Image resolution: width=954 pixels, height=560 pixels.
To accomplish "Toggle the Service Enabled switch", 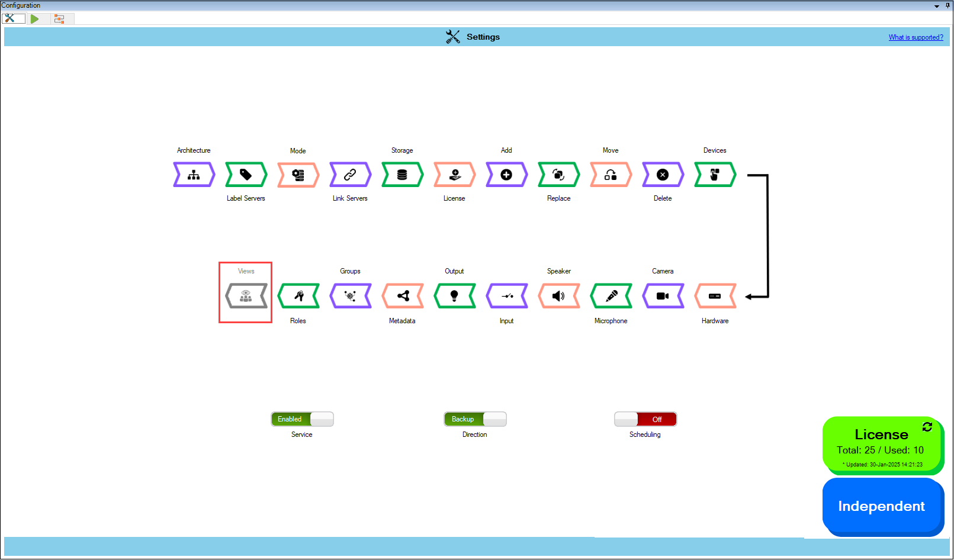I will click(302, 419).
